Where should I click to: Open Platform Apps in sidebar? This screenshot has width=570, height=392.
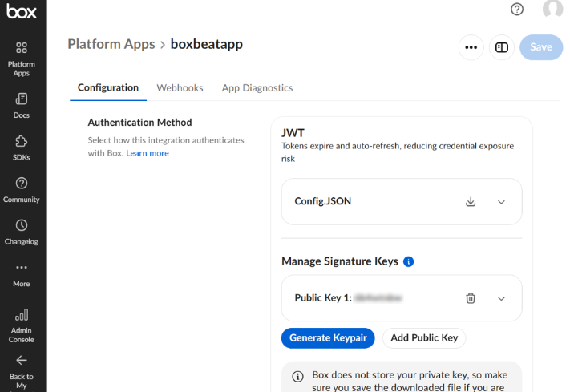[x=22, y=59]
